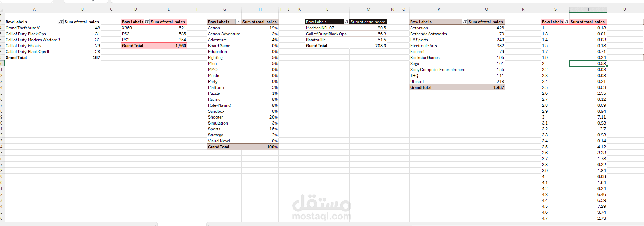Click the EA Sports sales value 240
The image size is (644, 226).
click(x=487, y=40)
